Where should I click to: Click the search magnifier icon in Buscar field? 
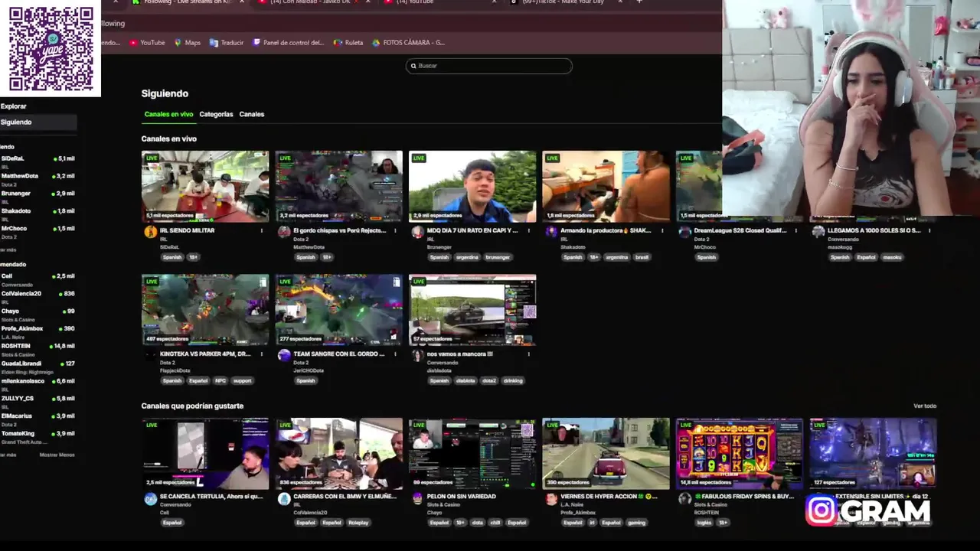pyautogui.click(x=413, y=66)
